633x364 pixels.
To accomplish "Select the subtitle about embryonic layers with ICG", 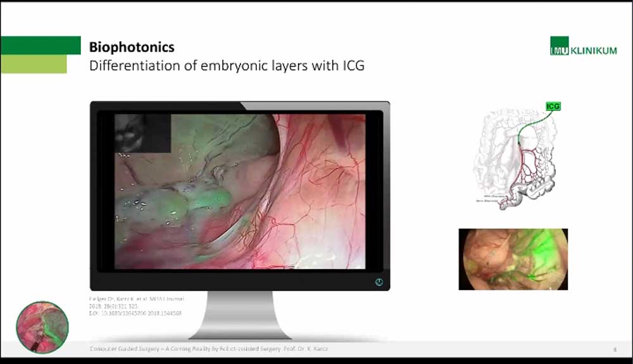I will coord(227,65).
